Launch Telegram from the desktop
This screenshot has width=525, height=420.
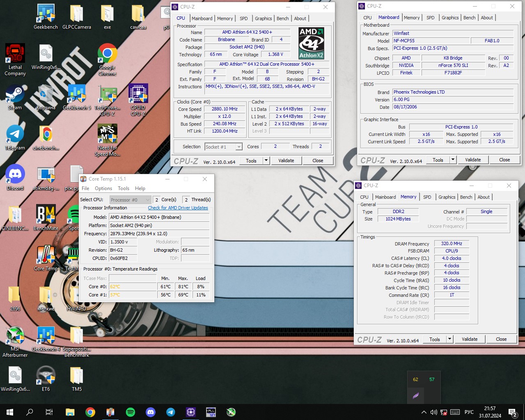15,137
